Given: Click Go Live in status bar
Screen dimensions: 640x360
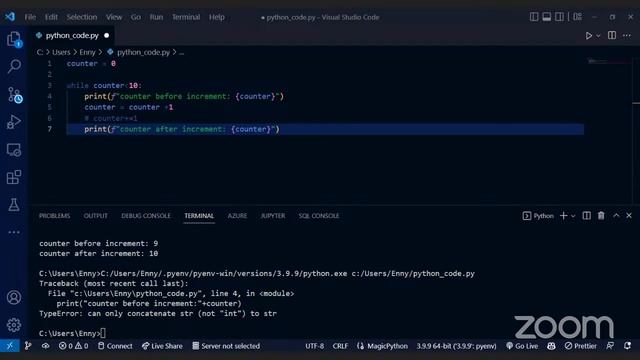Looking at the screenshot, I should [522, 346].
